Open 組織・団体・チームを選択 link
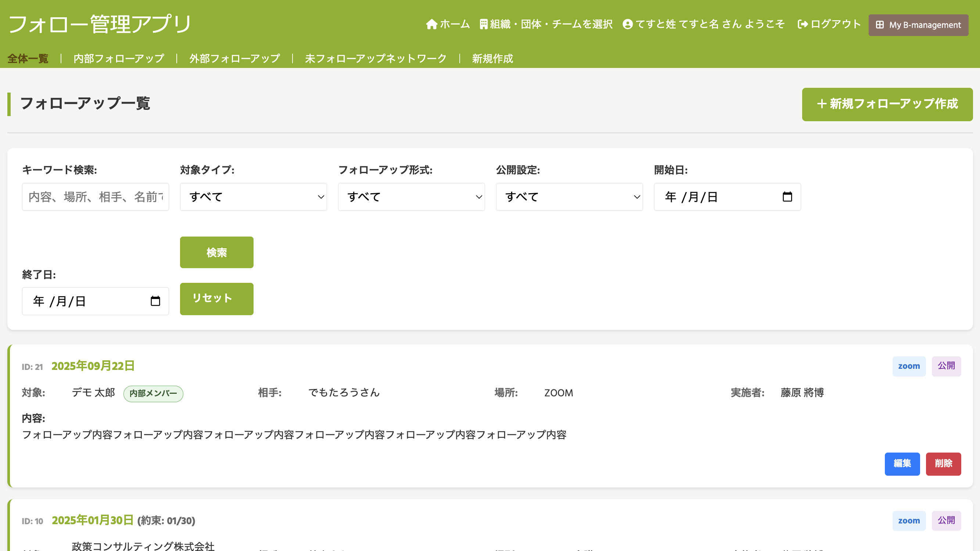This screenshot has height=551, width=980. coord(546,24)
